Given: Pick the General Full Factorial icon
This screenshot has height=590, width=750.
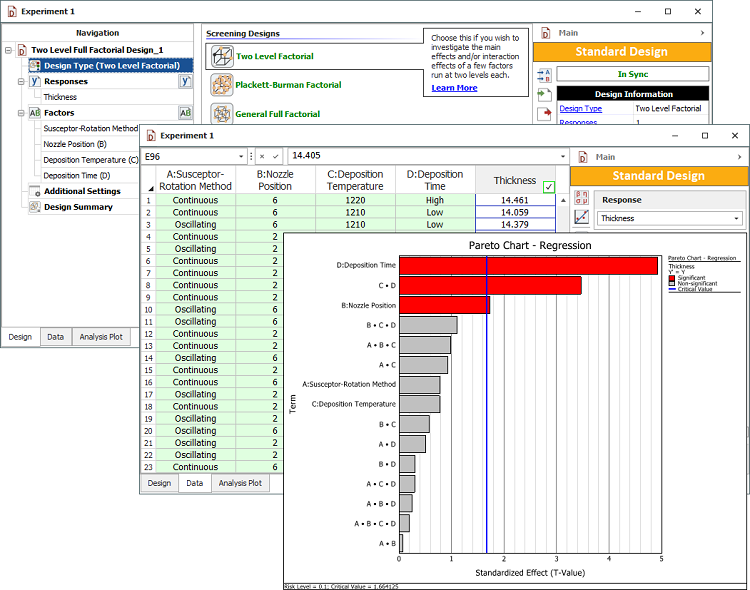Looking at the screenshot, I should pyautogui.click(x=221, y=114).
